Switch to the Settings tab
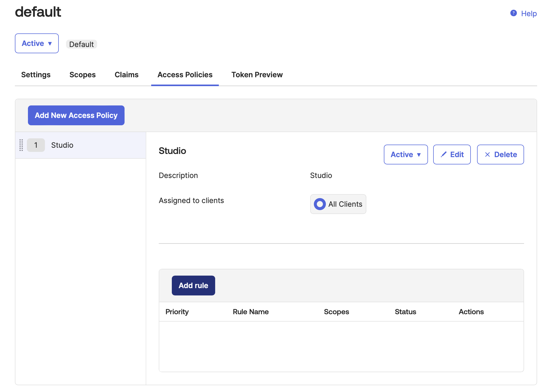 coord(36,75)
